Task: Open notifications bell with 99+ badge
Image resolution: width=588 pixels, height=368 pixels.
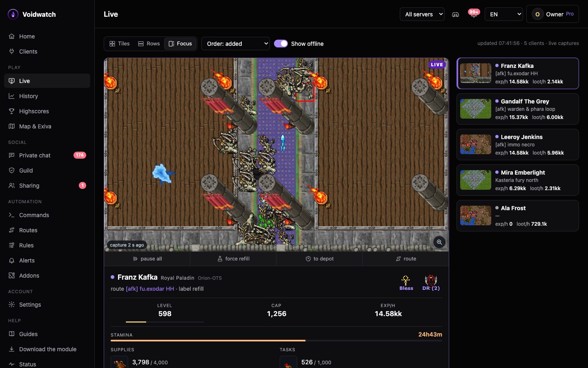Action: pos(474,14)
